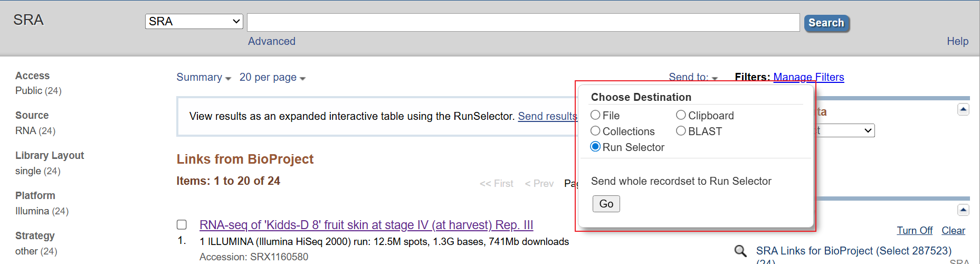Collapse the lower right panel arrow icon

(x=963, y=210)
